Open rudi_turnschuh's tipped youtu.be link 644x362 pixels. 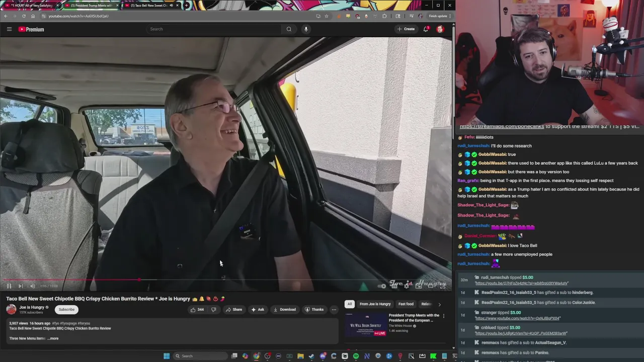point(521,283)
